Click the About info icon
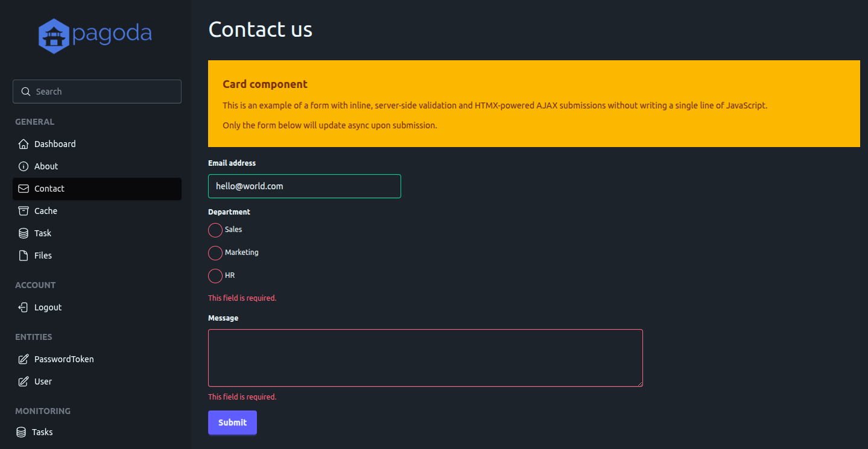868x449 pixels. coord(23,166)
